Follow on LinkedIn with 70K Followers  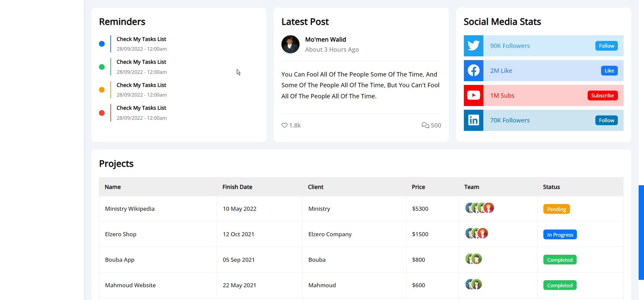[606, 120]
